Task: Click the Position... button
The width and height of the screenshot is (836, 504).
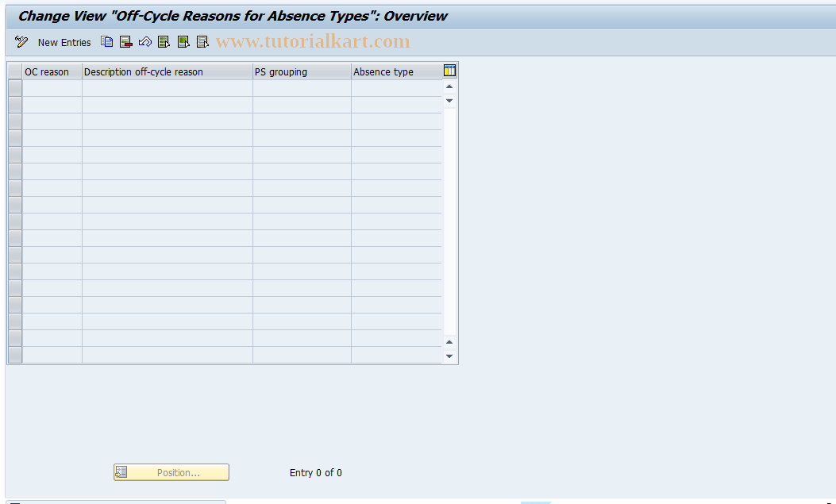Action: [x=171, y=472]
